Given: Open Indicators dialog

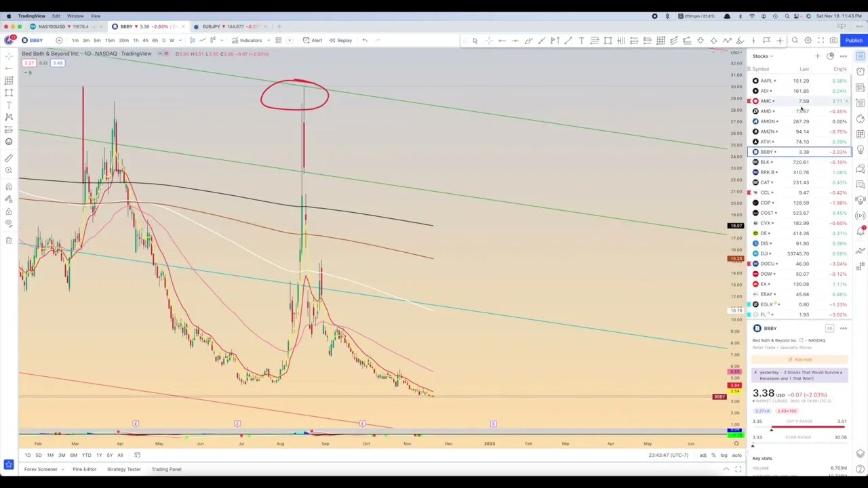Looking at the screenshot, I should (x=247, y=41).
